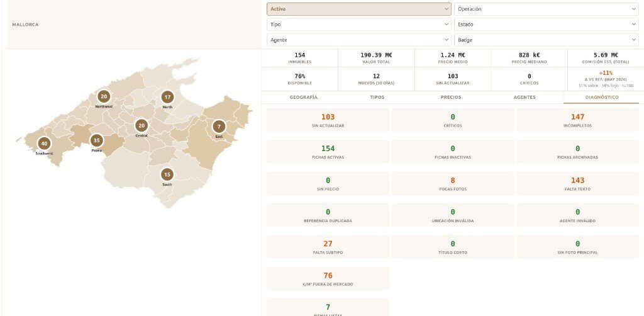
Task: Click the €/m² Fuera de Mercado card
Action: coord(328,279)
